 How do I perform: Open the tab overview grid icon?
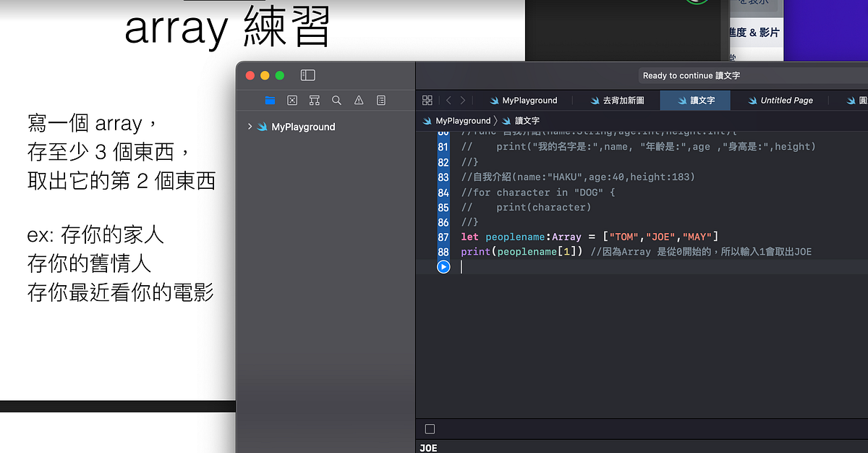427,101
